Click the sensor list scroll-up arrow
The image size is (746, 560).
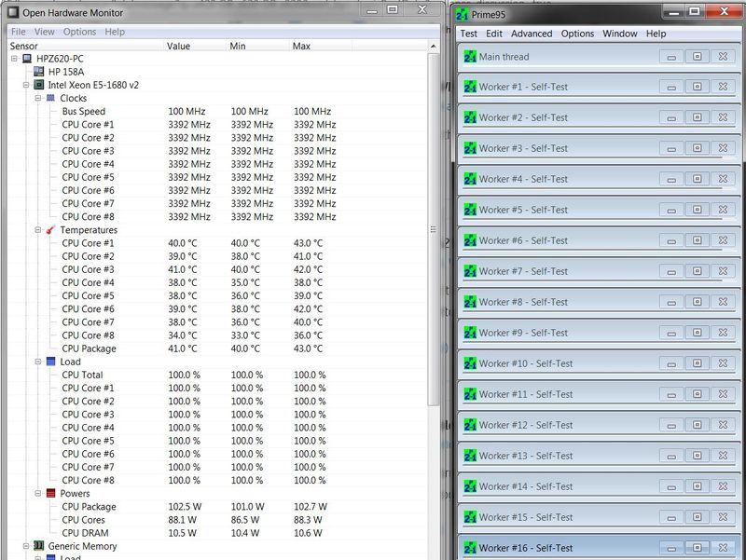(x=433, y=46)
